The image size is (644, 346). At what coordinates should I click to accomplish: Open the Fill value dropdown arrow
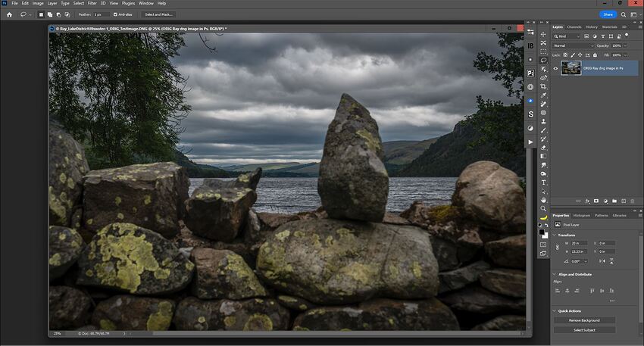pyautogui.click(x=626, y=55)
